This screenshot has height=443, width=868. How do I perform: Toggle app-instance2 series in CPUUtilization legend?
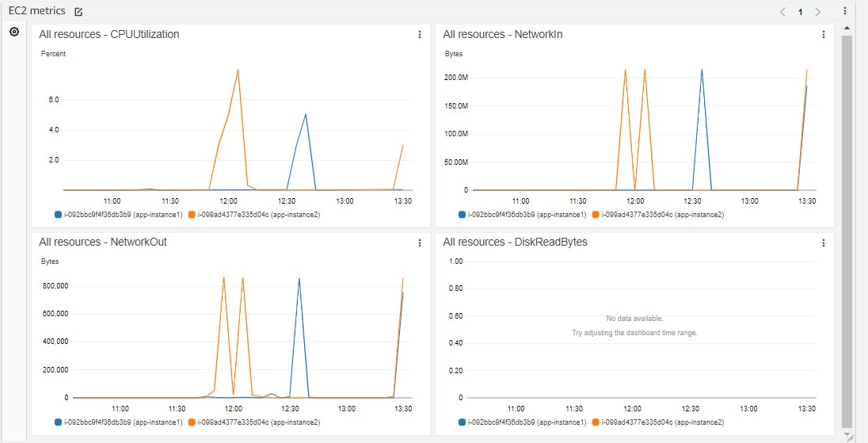(253, 214)
